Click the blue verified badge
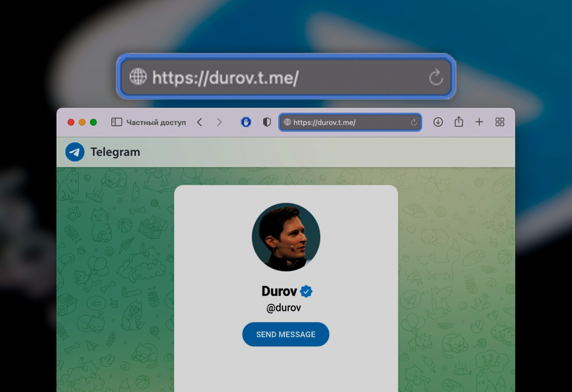This screenshot has height=392, width=572. pyautogui.click(x=306, y=291)
